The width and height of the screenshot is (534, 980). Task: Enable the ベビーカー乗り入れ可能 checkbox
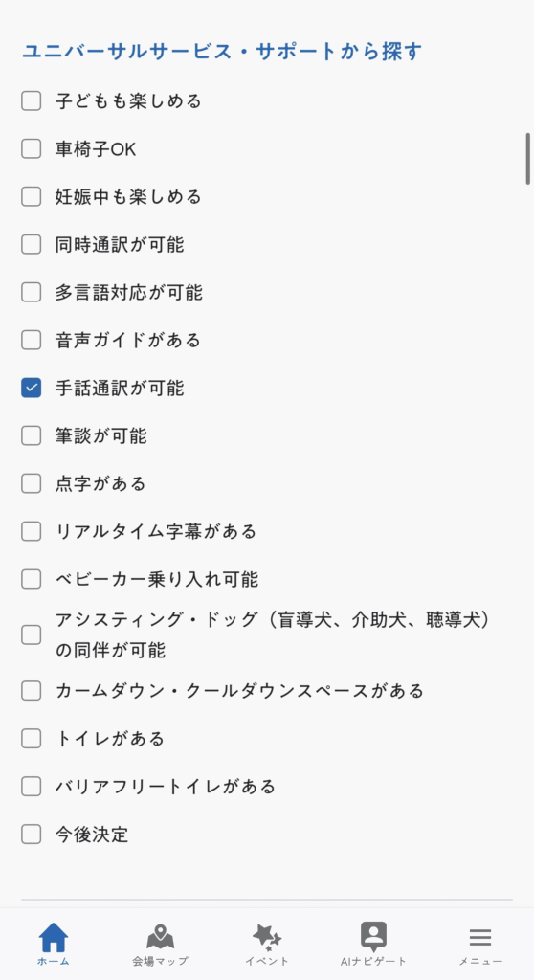click(32, 579)
